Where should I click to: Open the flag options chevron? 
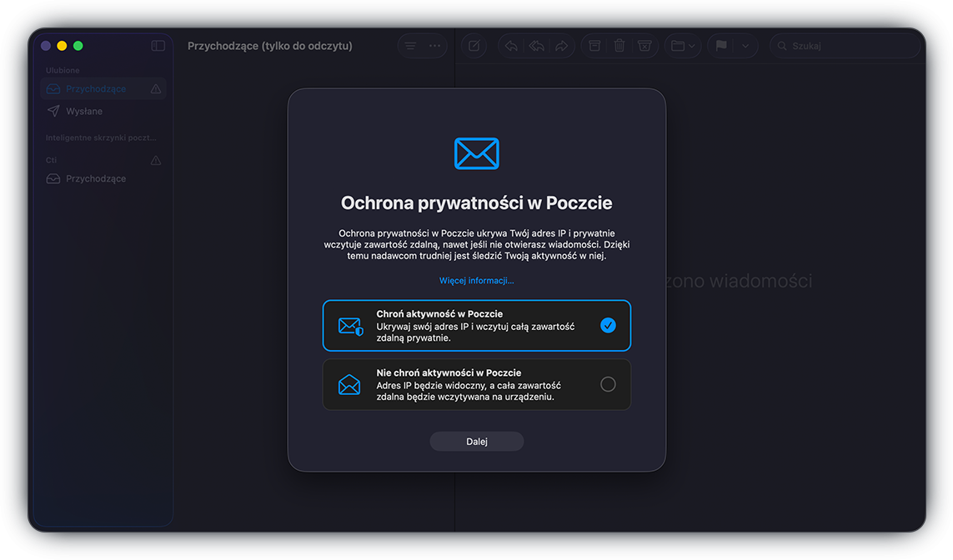tap(745, 46)
